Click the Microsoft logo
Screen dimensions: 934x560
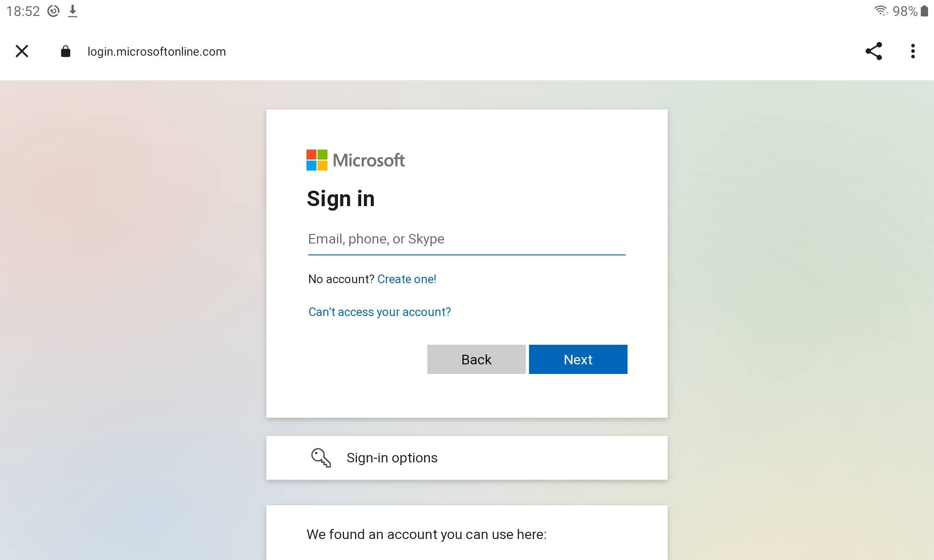[x=356, y=160]
